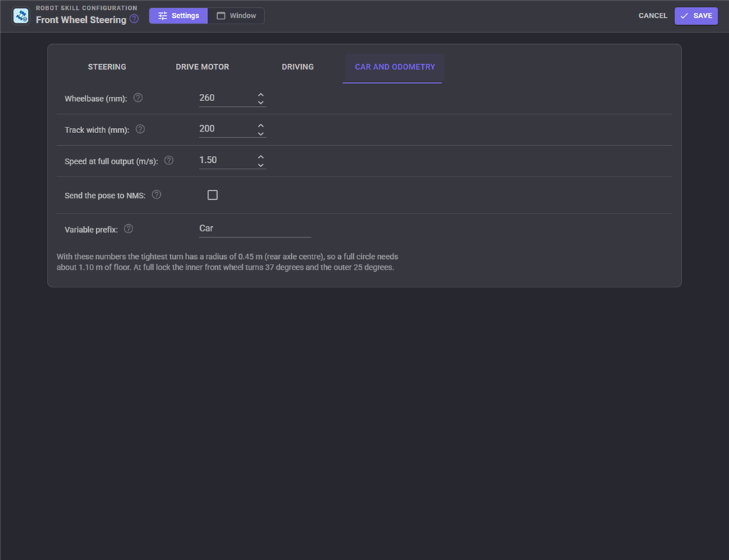This screenshot has height=560, width=729.
Task: Click the Front Wheel Steering skill logo icon
Action: (x=21, y=16)
